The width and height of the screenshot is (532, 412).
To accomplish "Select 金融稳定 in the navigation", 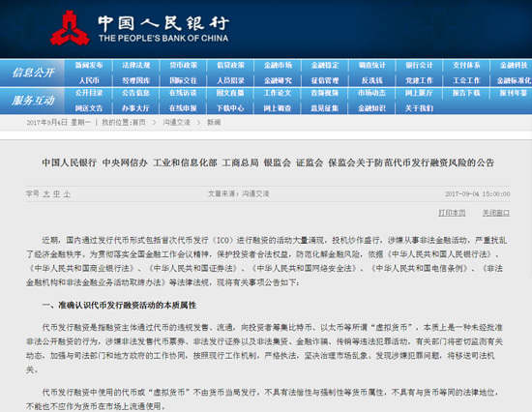I will [x=325, y=65].
